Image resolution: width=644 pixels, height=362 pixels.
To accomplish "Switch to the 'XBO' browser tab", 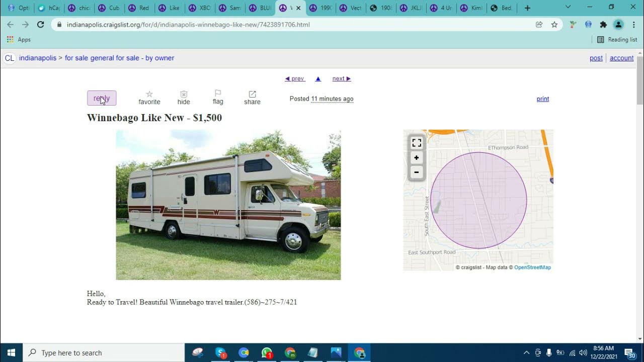I will [200, 8].
